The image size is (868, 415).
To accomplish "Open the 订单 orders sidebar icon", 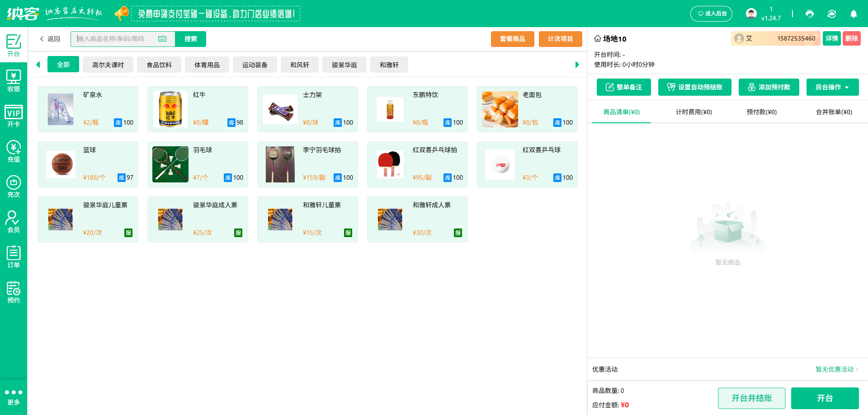I will [x=14, y=256].
